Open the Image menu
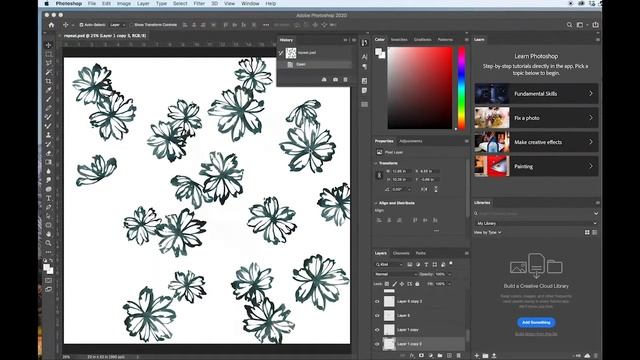The height and width of the screenshot is (360, 640). pyautogui.click(x=124, y=3)
